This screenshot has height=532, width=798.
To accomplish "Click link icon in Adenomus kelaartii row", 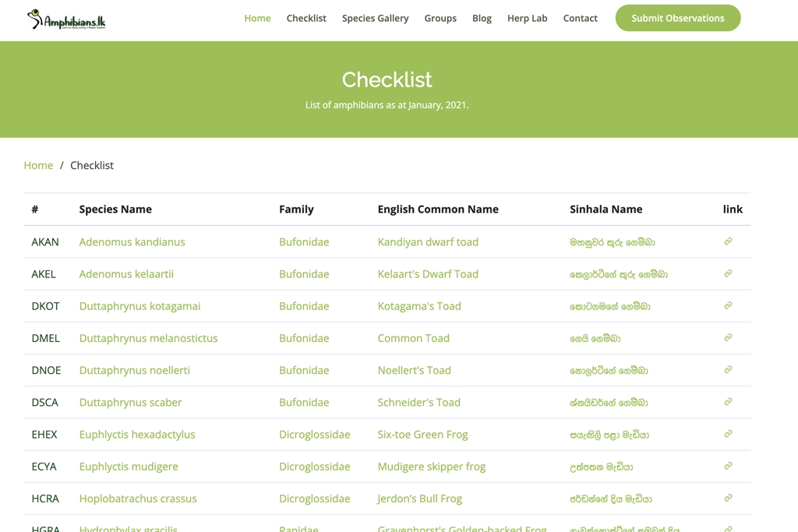I will pos(728,273).
